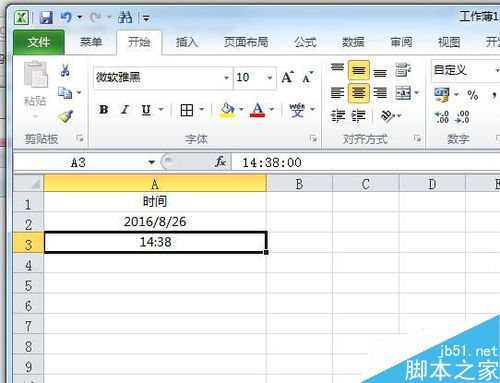
Task: Expand the Copy options arrow
Action: tap(79, 92)
